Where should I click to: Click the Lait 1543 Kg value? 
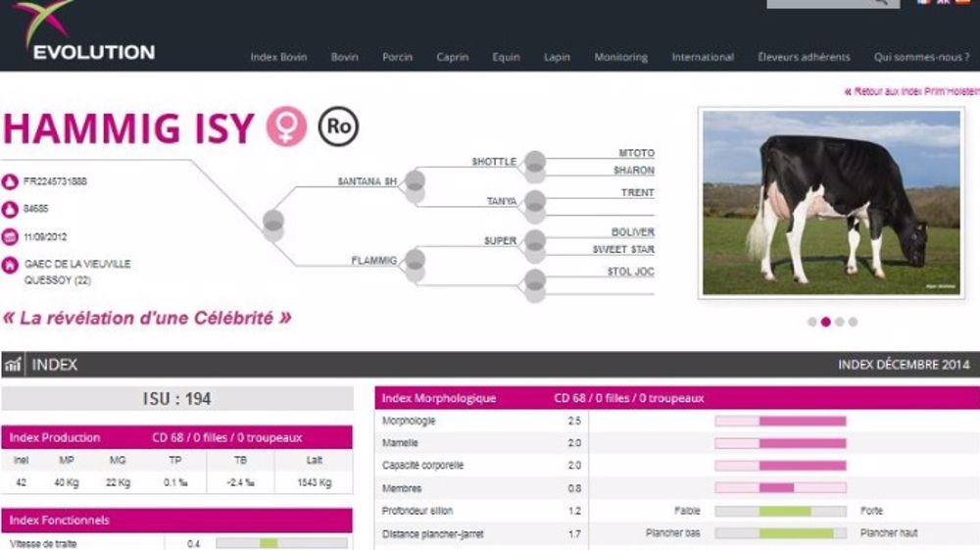pyautogui.click(x=315, y=482)
